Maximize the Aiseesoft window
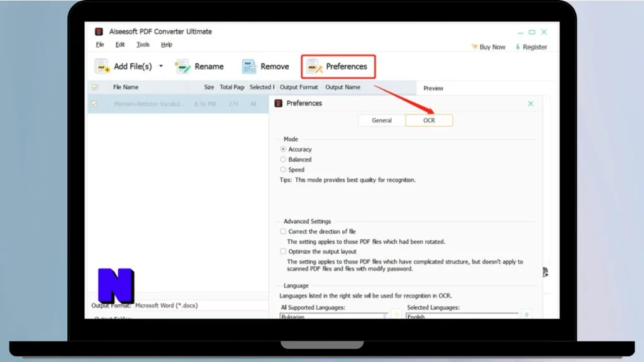The height and width of the screenshot is (362, 644). (532, 32)
